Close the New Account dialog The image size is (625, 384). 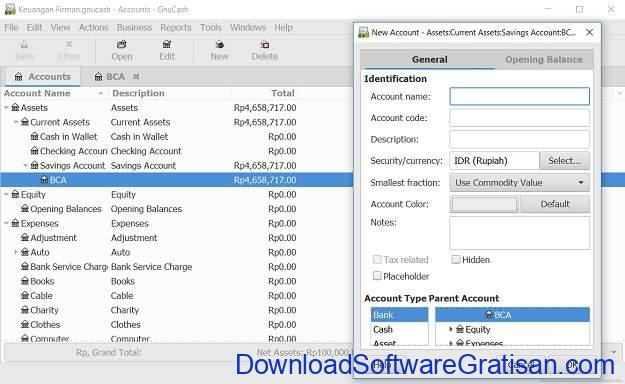point(590,32)
